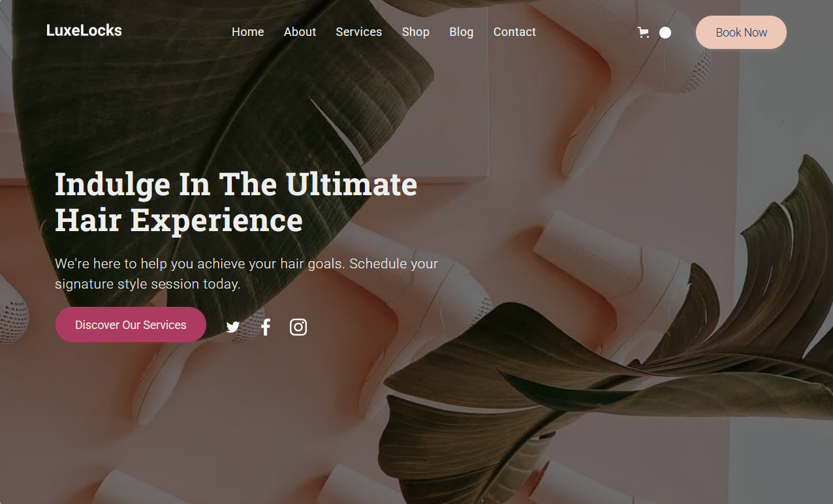Select Services in the navigation bar
This screenshot has width=833, height=504.
pyautogui.click(x=359, y=32)
